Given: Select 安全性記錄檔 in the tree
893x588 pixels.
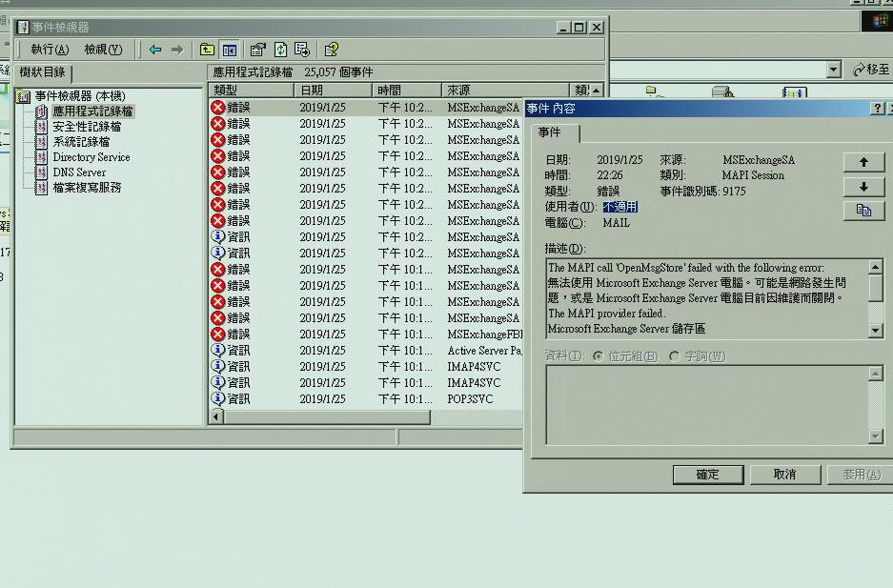Looking at the screenshot, I should tap(87, 127).
